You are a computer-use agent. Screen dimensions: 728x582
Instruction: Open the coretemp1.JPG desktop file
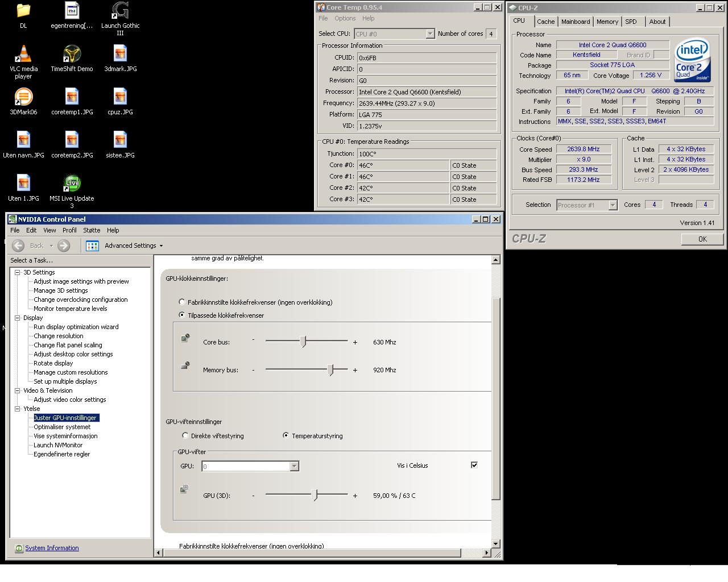click(x=72, y=98)
